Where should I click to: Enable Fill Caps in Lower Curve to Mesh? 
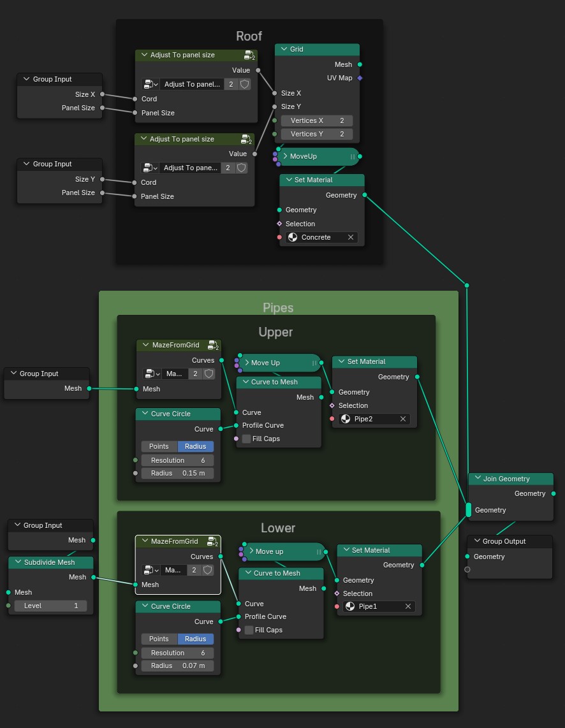tap(249, 630)
